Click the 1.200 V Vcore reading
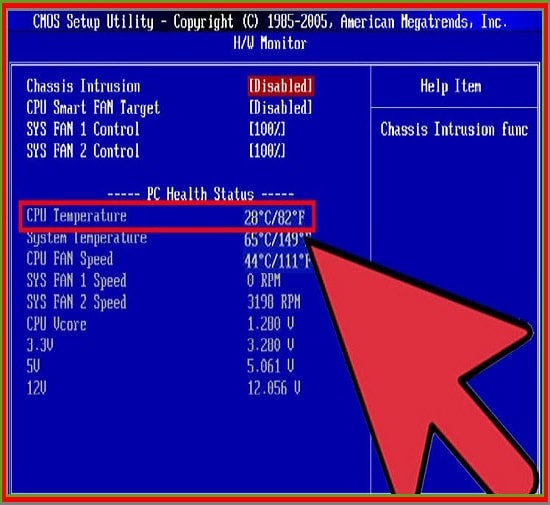550x505 pixels. click(271, 324)
